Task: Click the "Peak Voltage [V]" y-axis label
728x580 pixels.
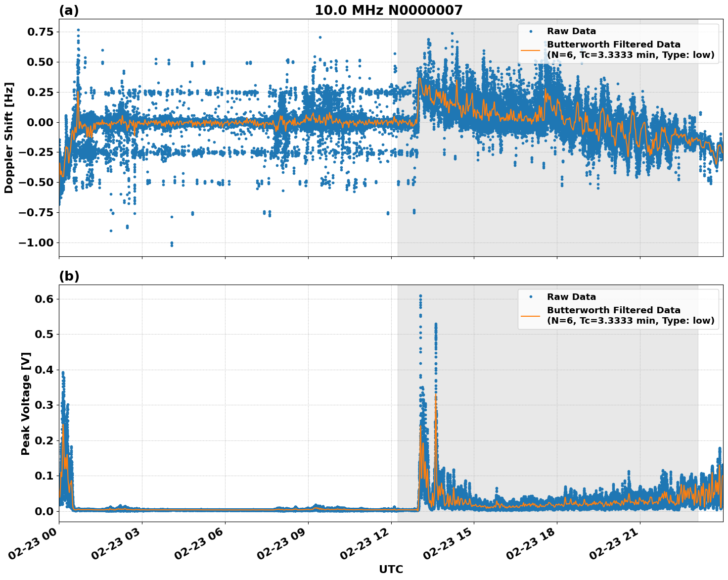Action: coord(26,403)
